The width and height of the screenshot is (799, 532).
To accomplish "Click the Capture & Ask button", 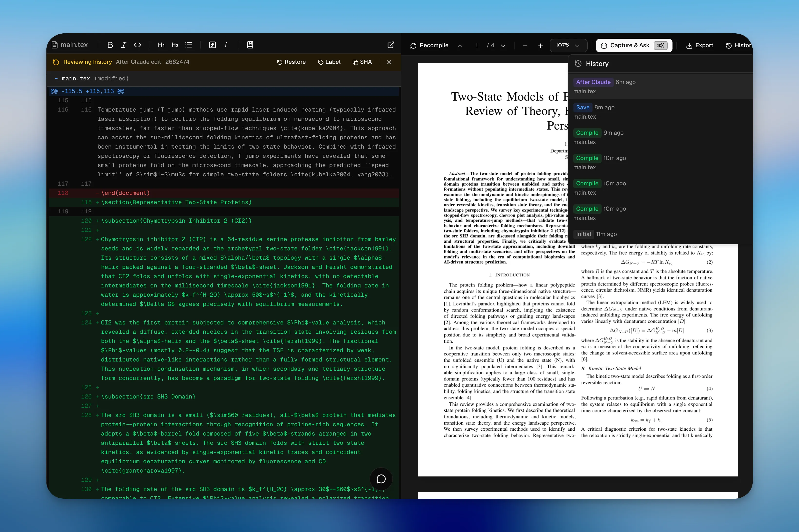I will (630, 45).
